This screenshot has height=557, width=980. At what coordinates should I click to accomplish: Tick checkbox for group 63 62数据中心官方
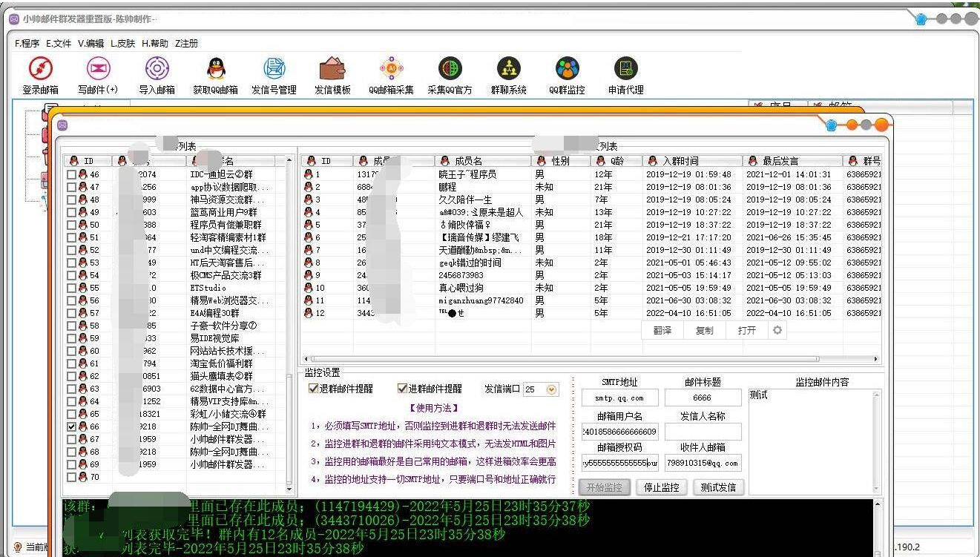point(71,389)
